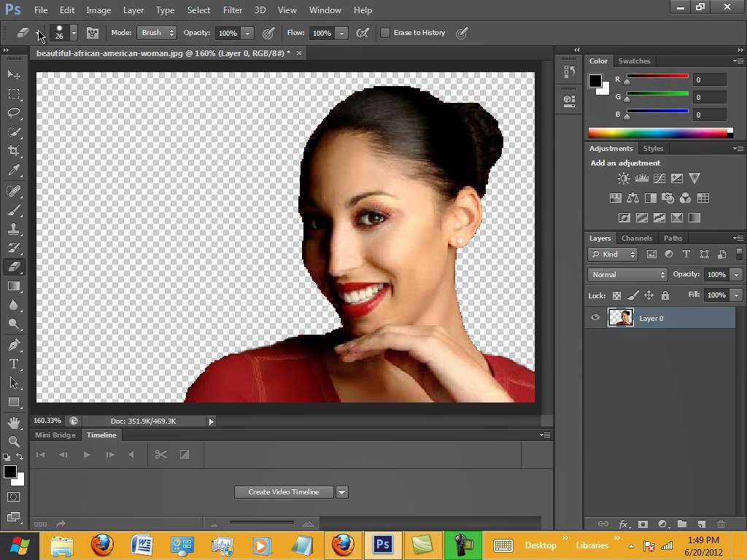Select the Brush tool
This screenshot has width=747, height=560.
pos(14,210)
